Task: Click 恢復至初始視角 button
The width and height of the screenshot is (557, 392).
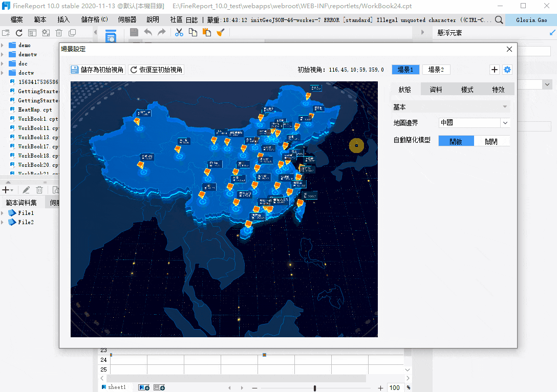Action: (156, 70)
